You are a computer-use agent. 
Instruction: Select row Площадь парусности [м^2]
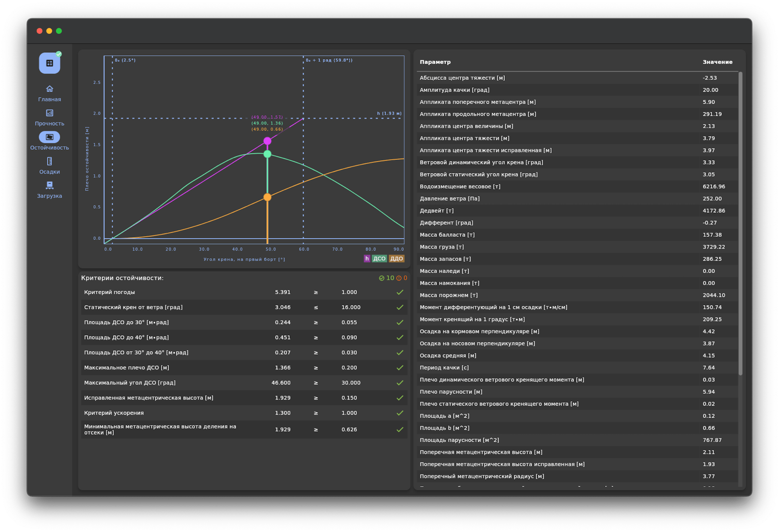tap(577, 440)
